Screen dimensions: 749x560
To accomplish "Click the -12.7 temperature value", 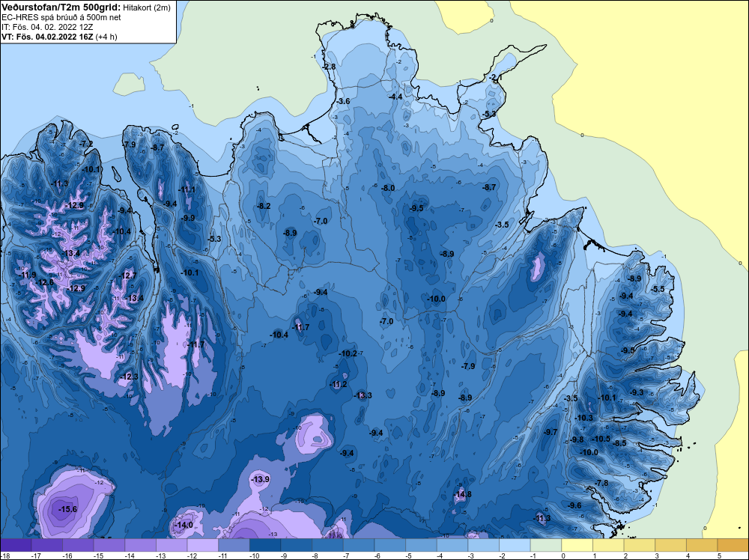I will (x=128, y=276).
